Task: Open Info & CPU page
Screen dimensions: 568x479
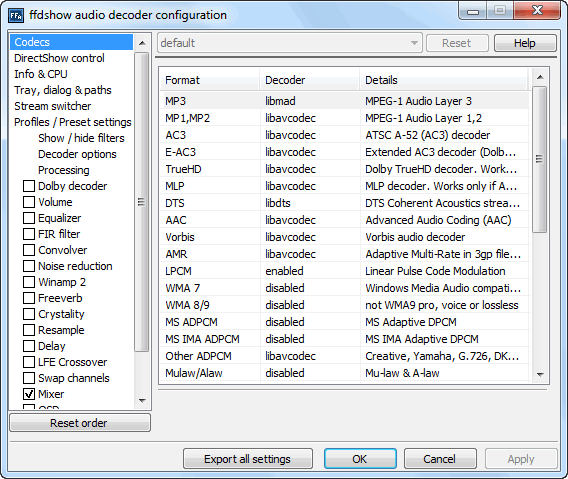Action: [x=41, y=74]
